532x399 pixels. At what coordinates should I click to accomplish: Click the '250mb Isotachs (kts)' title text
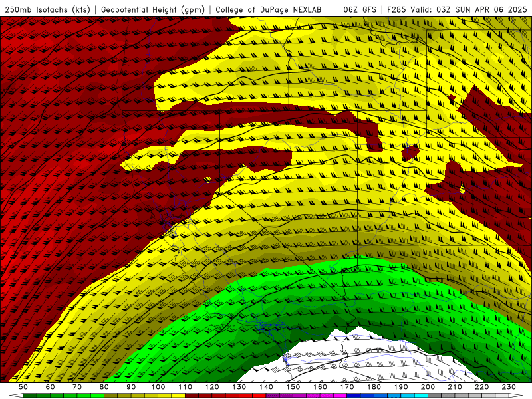coord(47,10)
